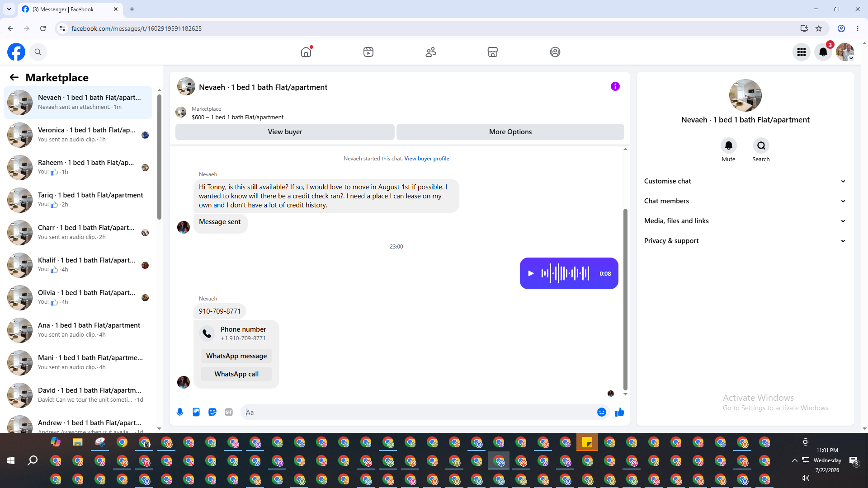This screenshot has width=868, height=488.
Task: Click the chat messages scrollbar
Action: (626, 299)
